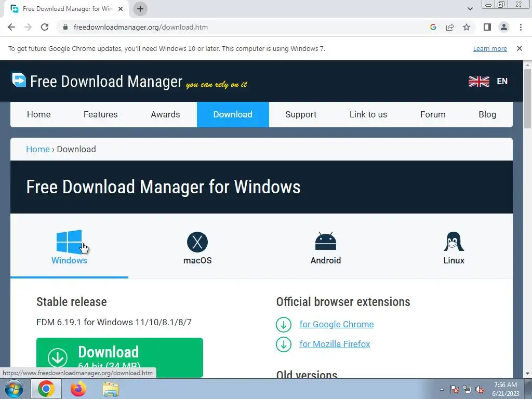Viewport: 532px width, 399px height.
Task: Go to the Home nav item
Action: 38,115
